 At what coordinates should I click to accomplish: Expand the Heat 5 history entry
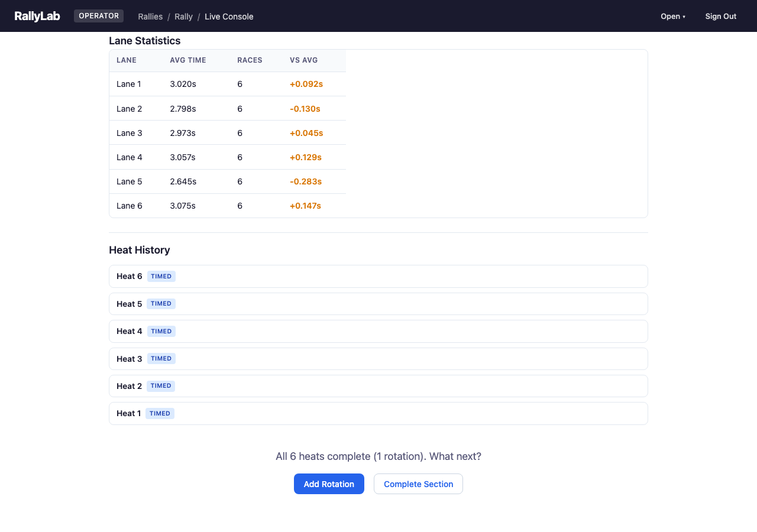(x=378, y=303)
